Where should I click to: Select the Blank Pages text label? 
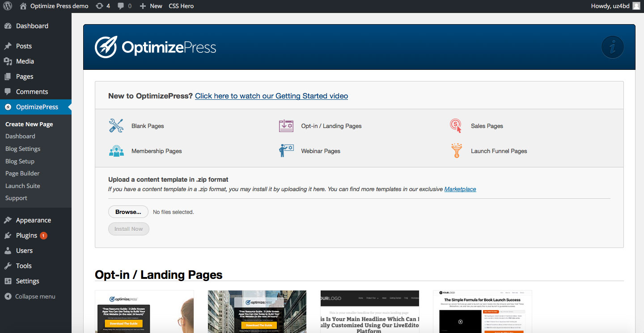[148, 126]
